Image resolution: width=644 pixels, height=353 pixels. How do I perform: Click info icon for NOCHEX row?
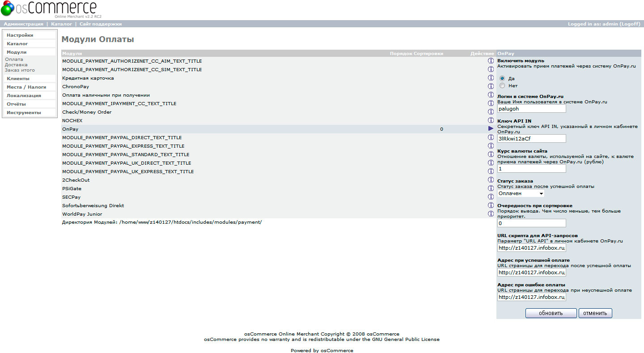(491, 120)
